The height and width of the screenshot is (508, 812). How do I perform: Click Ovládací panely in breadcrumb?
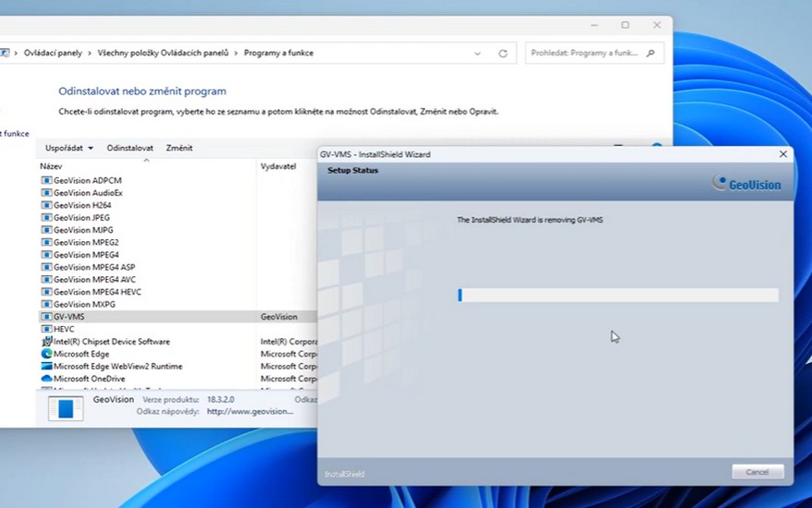coord(53,53)
